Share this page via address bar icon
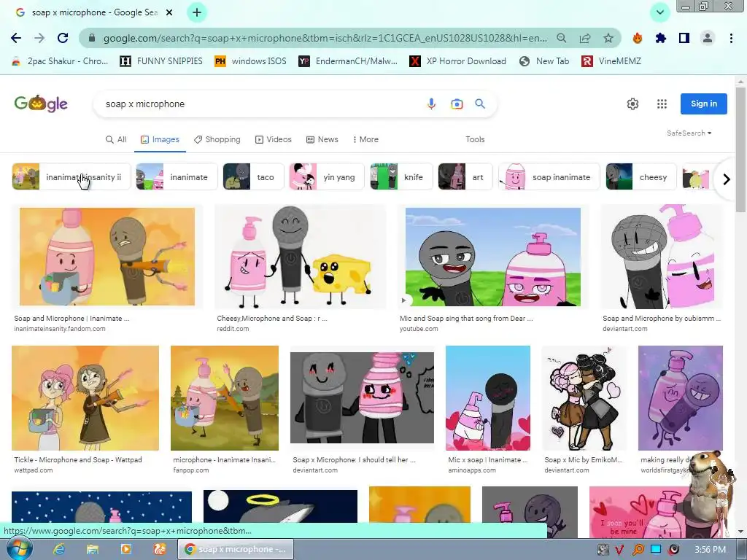The image size is (747, 560). pyautogui.click(x=585, y=38)
